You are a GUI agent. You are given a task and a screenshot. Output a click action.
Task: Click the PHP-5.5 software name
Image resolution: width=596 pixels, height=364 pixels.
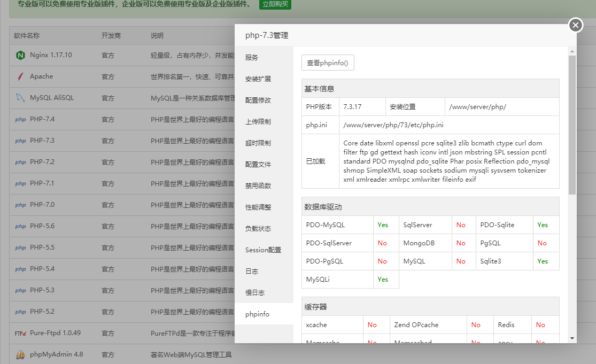point(42,247)
